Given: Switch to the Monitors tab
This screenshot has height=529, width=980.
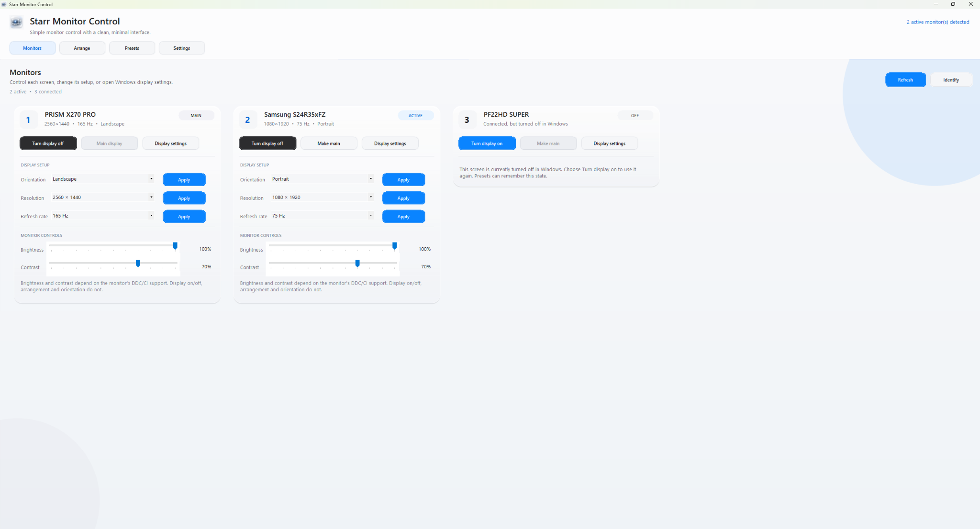Looking at the screenshot, I should [33, 48].
